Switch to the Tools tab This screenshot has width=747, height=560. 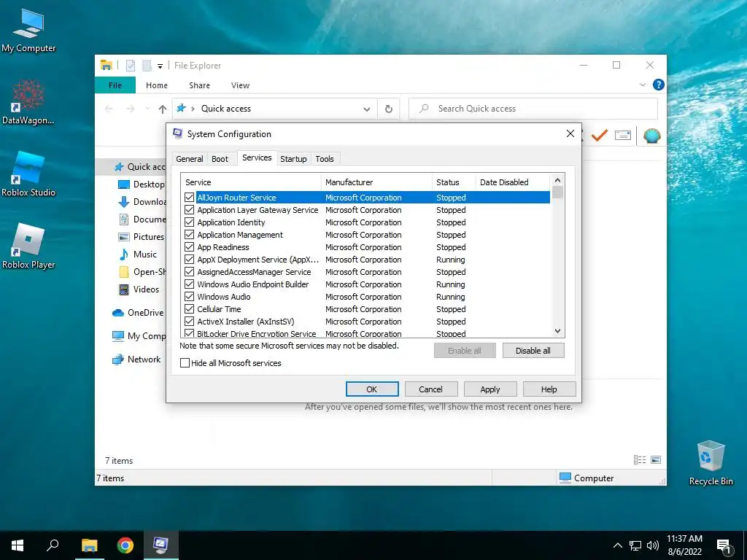325,158
